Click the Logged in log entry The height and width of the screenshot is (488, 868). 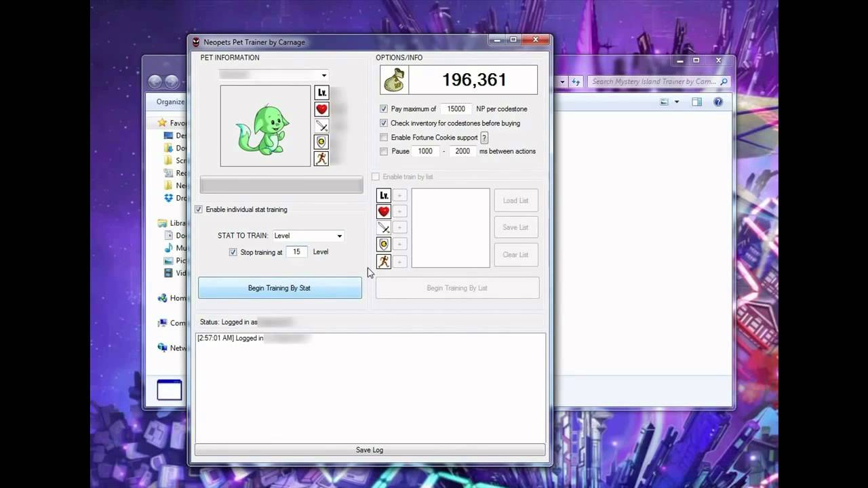[253, 338]
